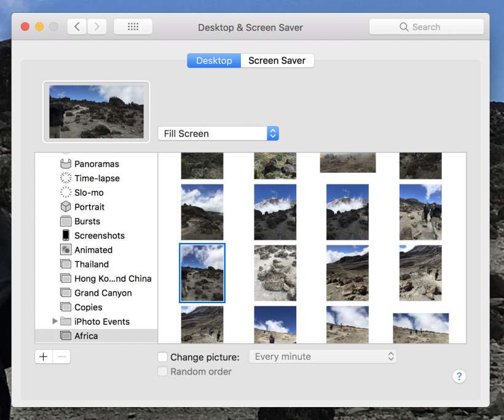Click the Grand Canyon album icon
The image size is (504, 420).
66,293
